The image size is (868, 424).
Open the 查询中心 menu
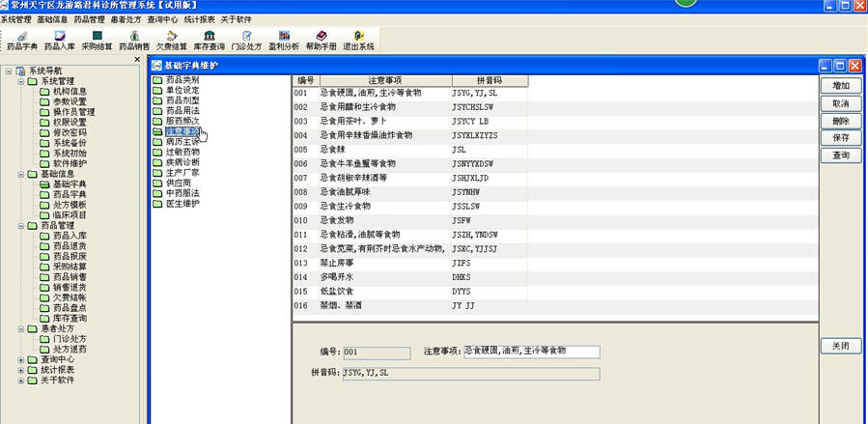[163, 19]
